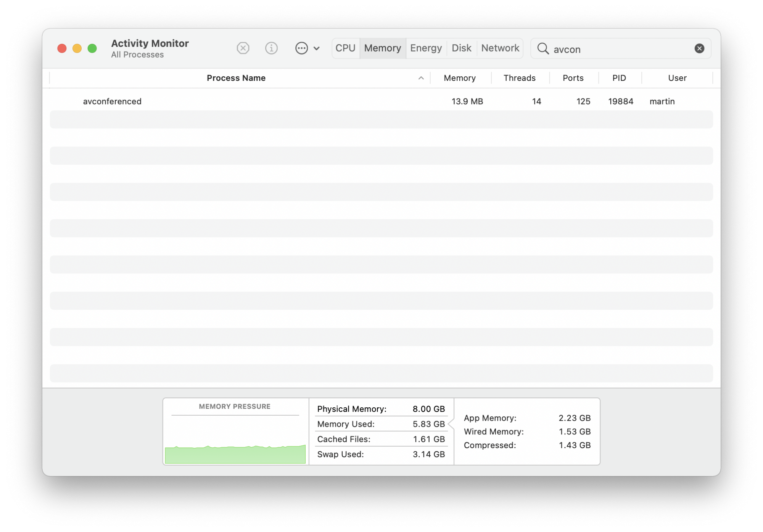Sort by Process Name column header
The image size is (763, 532).
click(236, 78)
